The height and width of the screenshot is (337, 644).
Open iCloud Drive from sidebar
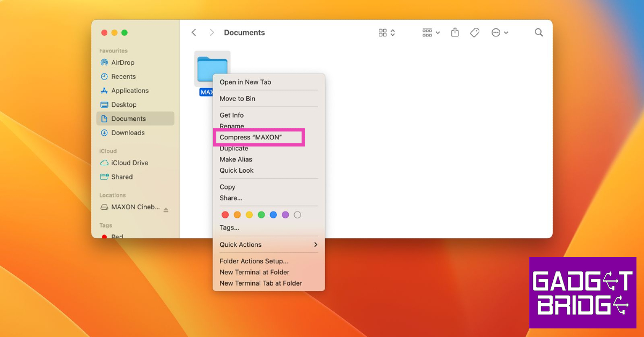click(x=129, y=163)
